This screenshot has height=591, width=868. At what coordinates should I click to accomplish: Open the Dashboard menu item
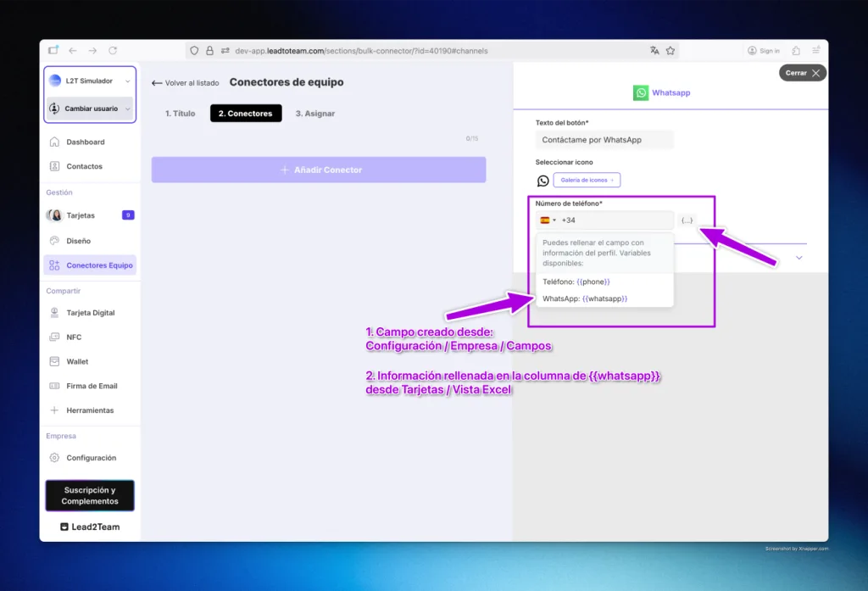90,142
